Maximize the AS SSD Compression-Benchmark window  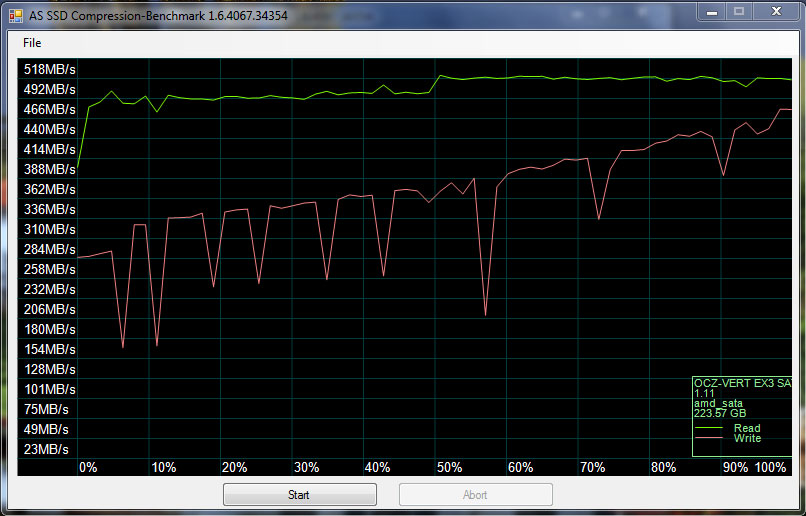tap(739, 12)
